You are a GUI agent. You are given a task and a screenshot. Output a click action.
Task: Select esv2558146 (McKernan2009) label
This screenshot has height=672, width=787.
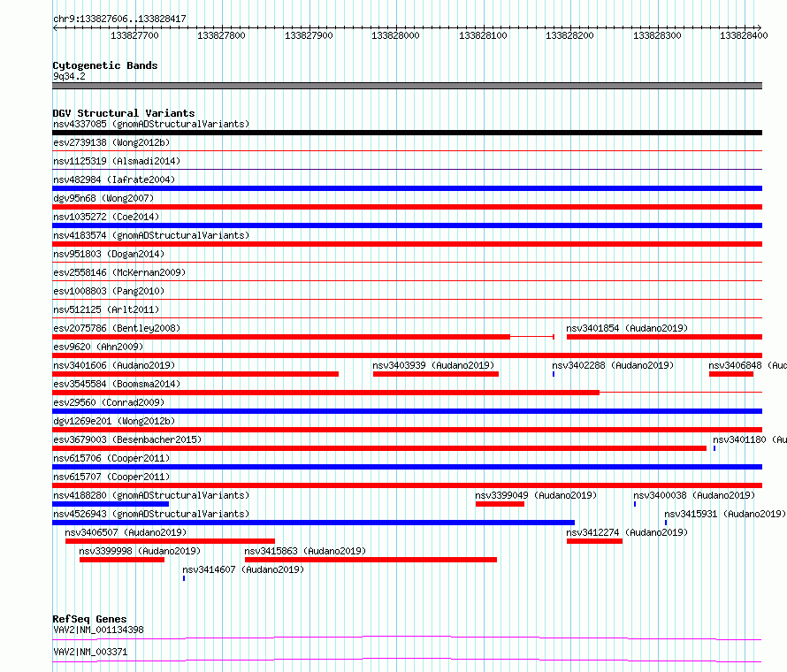coord(119,272)
